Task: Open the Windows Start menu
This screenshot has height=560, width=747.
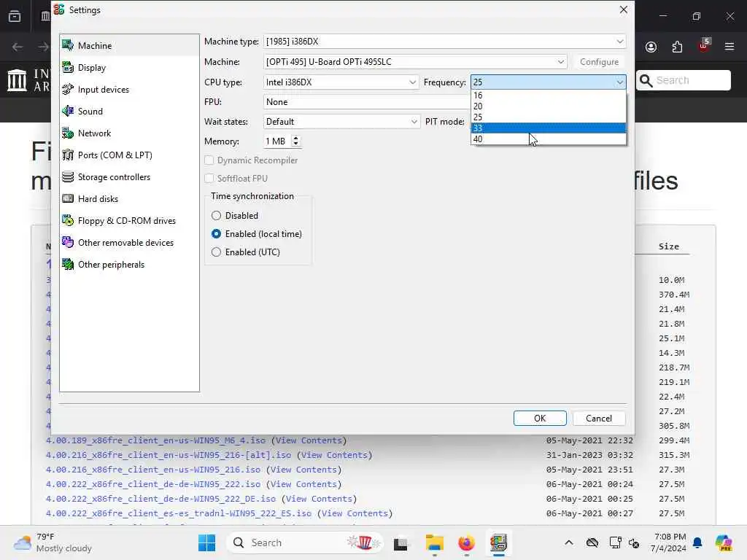Action: tap(206, 542)
